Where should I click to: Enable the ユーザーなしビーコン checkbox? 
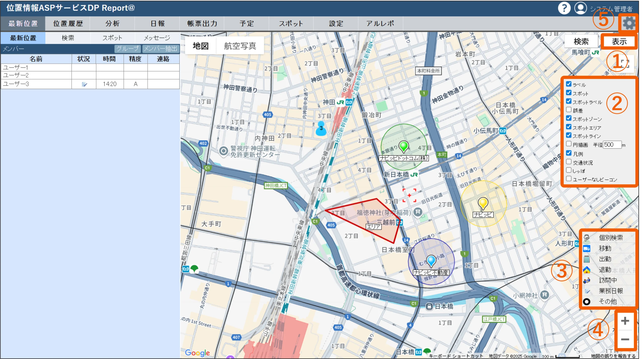[568, 179]
